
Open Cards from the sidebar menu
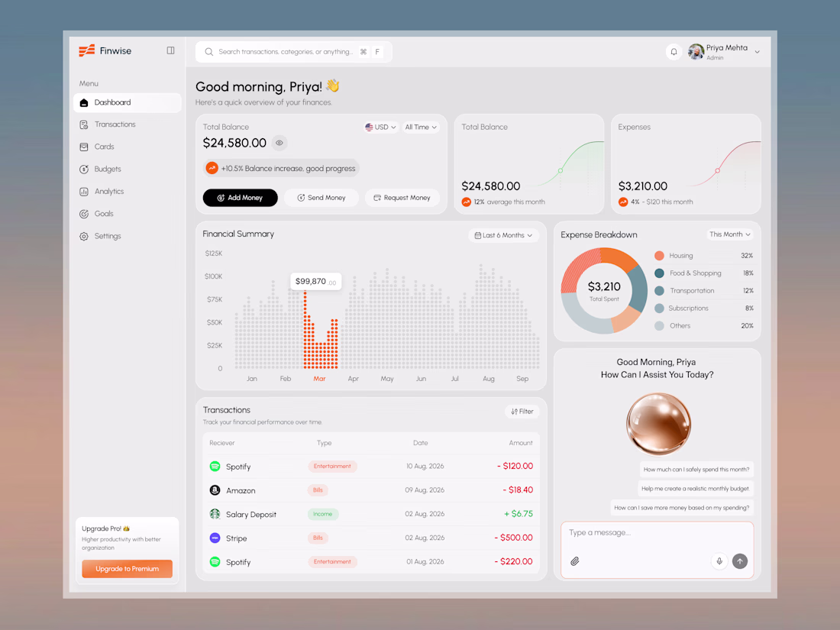[128, 147]
